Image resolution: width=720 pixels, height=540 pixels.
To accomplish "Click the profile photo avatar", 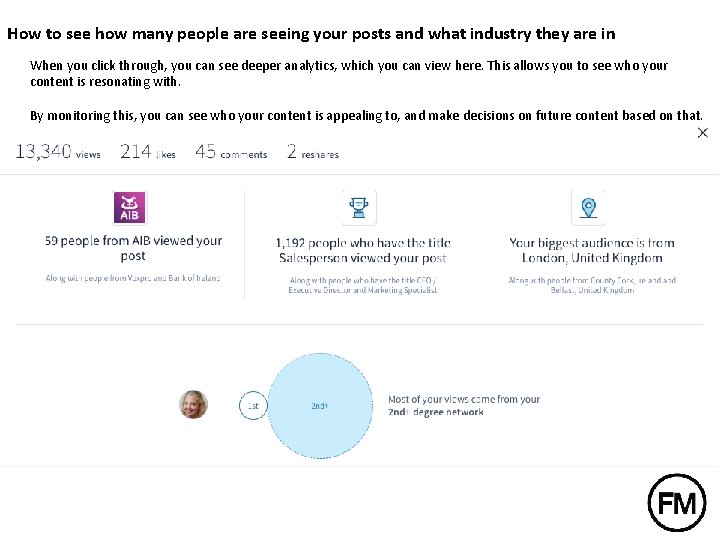I will 193,405.
